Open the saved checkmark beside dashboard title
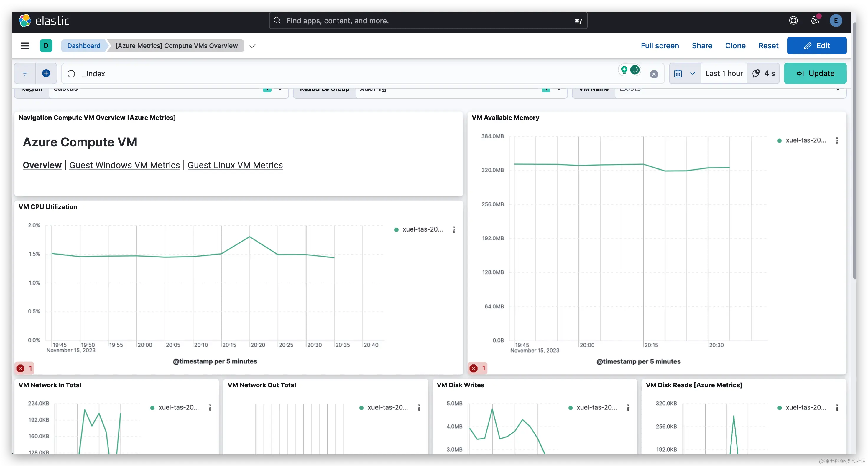This screenshot has height=466, width=868. click(x=253, y=46)
